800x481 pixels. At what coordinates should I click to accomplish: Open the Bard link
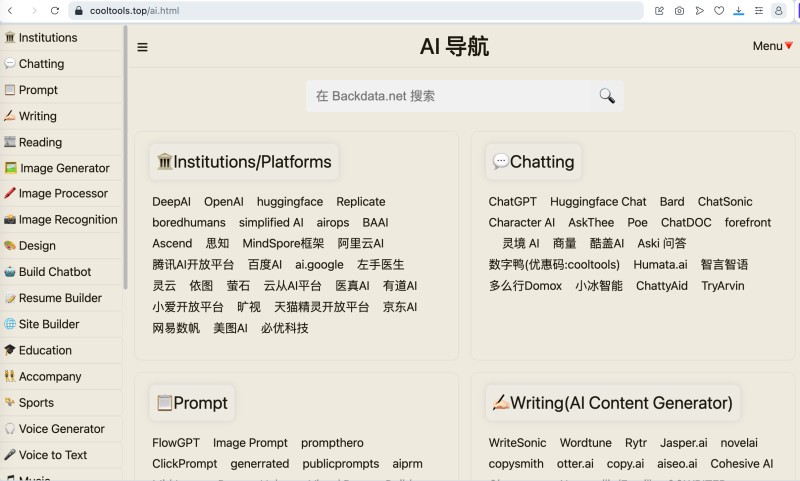(672, 201)
